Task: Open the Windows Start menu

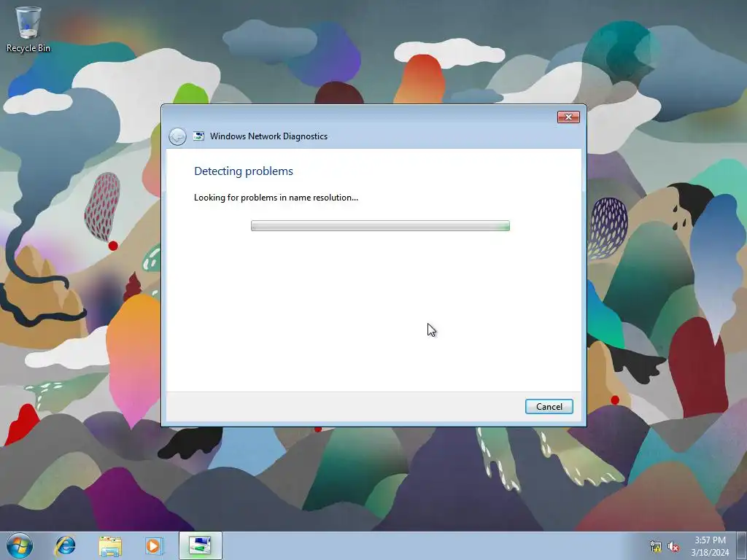Action: point(20,545)
